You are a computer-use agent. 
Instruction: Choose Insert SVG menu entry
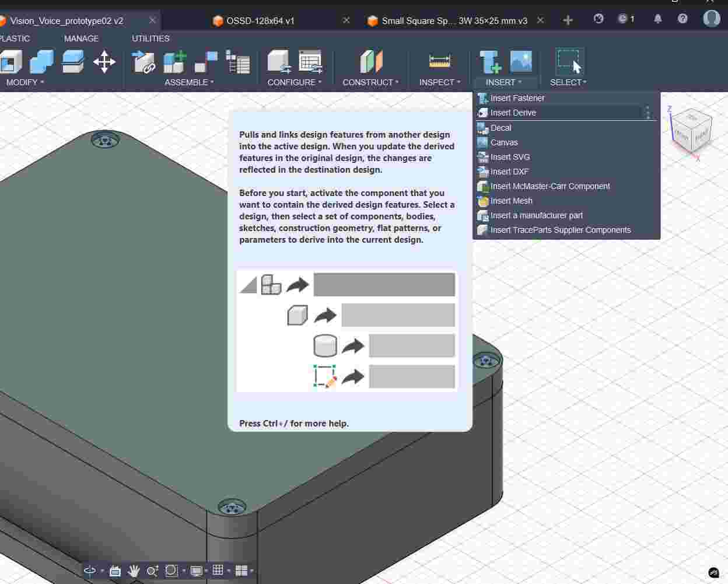pyautogui.click(x=566, y=157)
